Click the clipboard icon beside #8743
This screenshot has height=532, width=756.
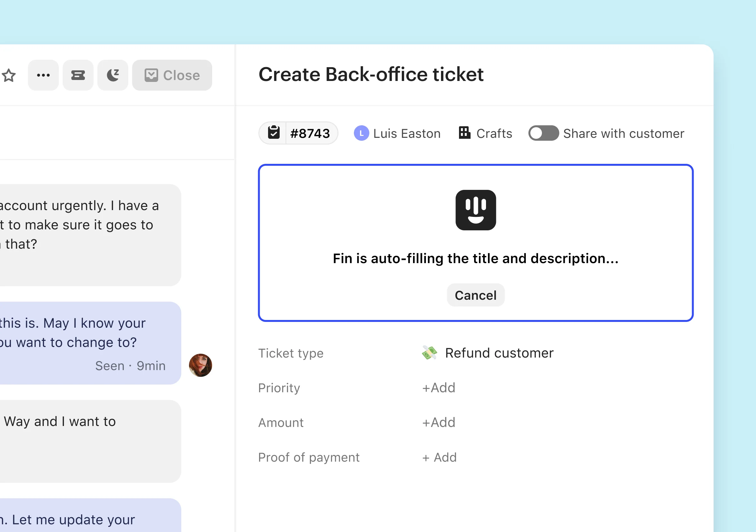coord(274,133)
